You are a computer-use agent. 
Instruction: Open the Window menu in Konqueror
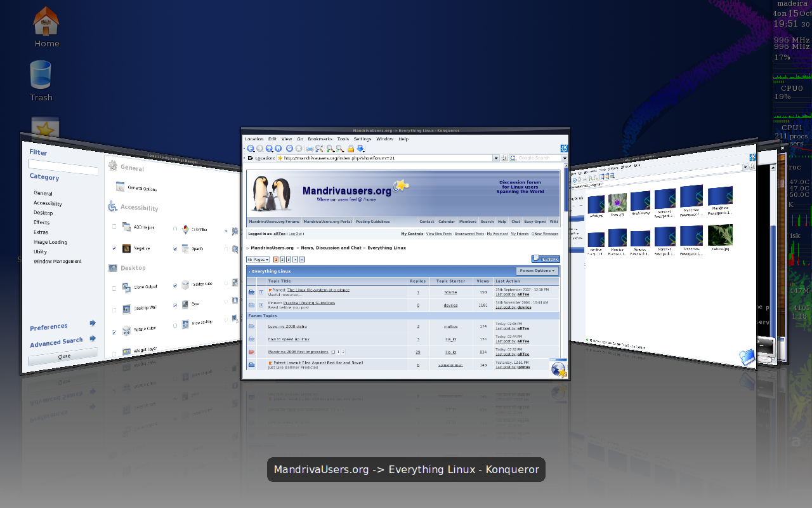(x=384, y=139)
